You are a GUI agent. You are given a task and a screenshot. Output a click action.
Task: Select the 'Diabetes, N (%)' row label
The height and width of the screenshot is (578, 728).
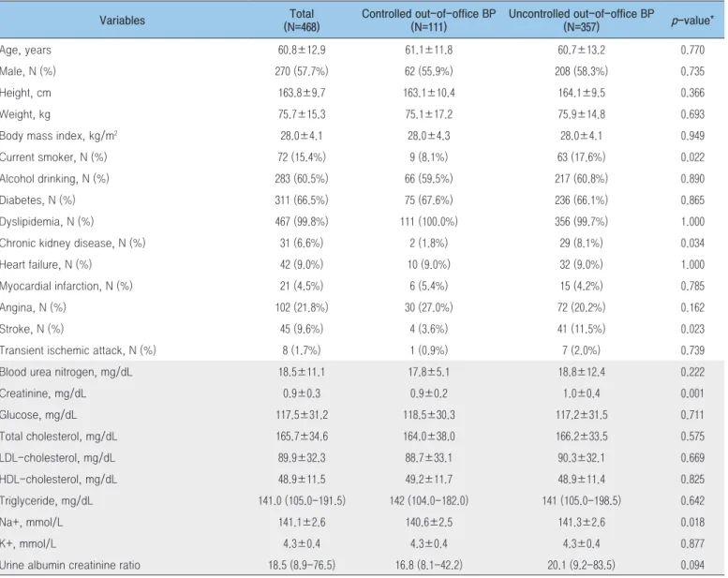(37, 200)
